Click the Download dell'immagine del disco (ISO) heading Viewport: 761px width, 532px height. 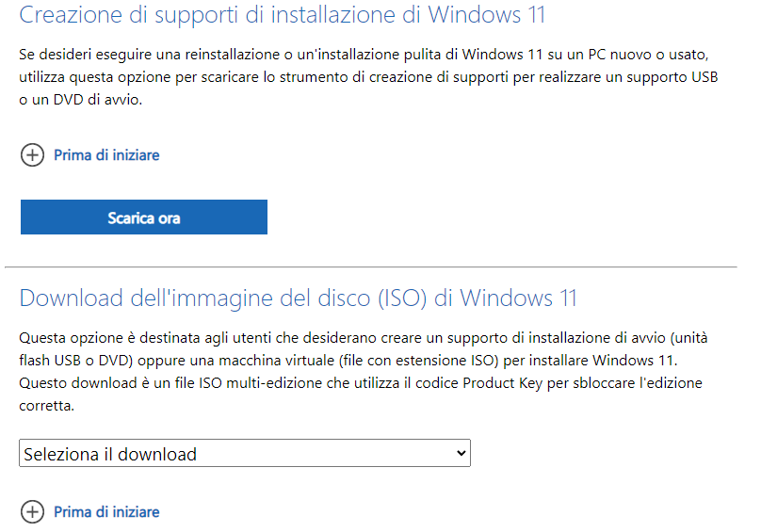click(298, 298)
